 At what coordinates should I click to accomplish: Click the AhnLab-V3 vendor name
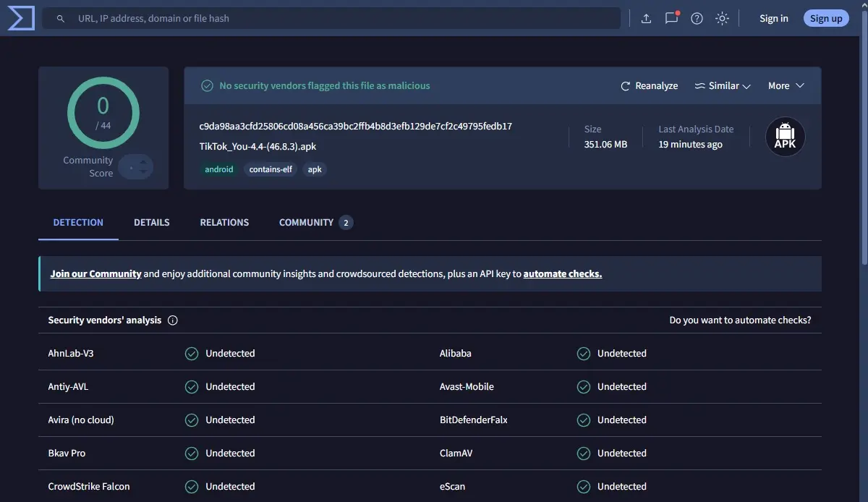click(71, 354)
